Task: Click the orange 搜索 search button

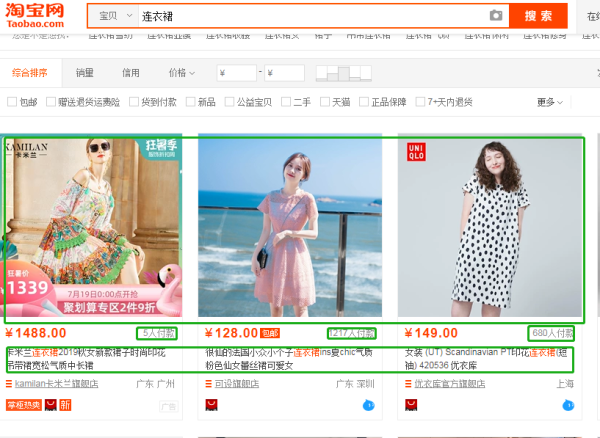Action: click(538, 16)
